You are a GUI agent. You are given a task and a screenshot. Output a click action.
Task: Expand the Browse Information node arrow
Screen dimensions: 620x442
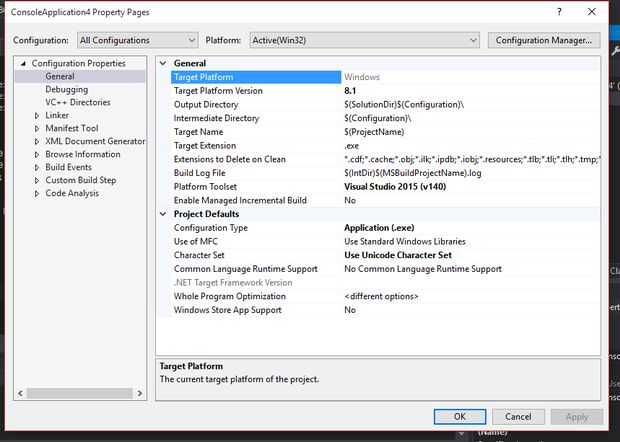[x=37, y=155]
